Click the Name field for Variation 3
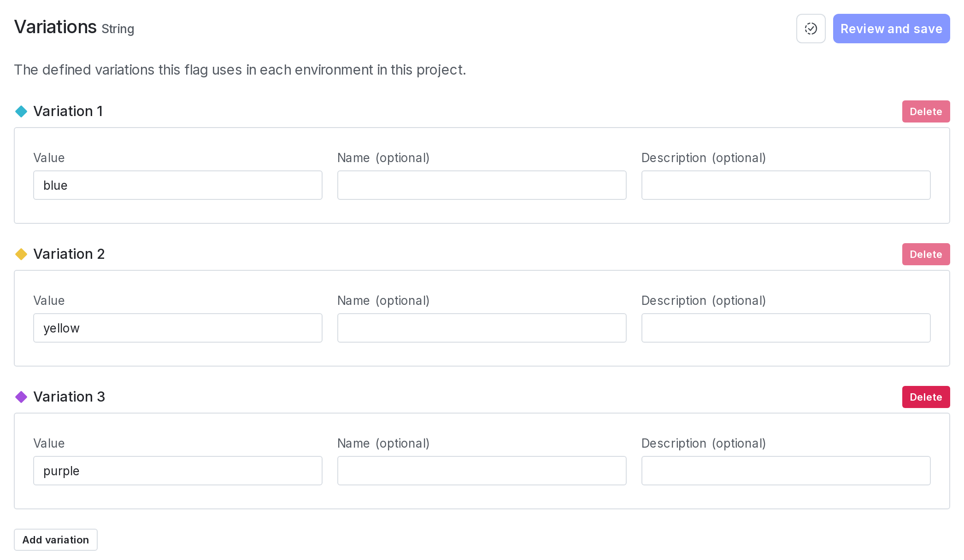Viewport: 964px width, 560px height. [482, 471]
